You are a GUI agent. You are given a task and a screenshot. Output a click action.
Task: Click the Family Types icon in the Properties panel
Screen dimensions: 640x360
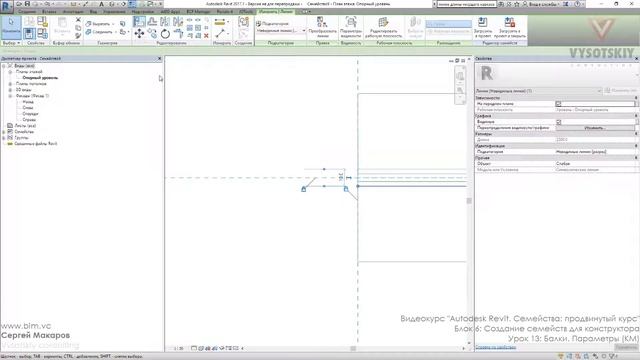42,33
